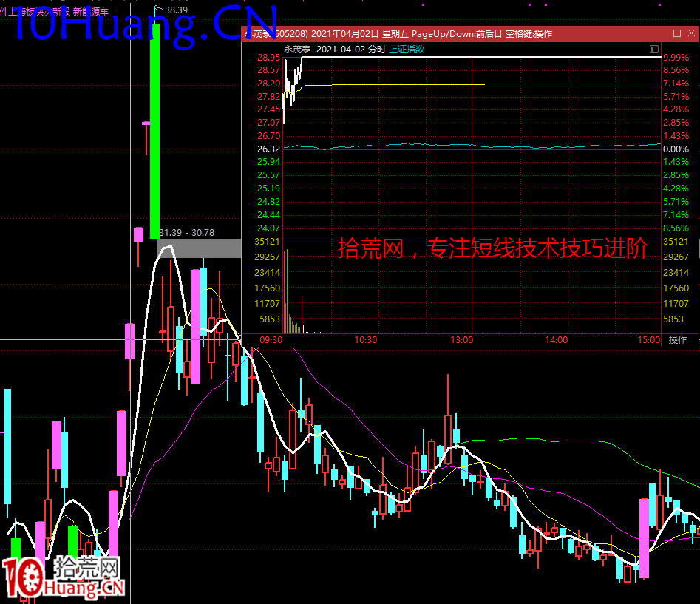Click the popup title bar date 2021年04月02日
Viewport: 700px width, 604px height.
point(344,34)
